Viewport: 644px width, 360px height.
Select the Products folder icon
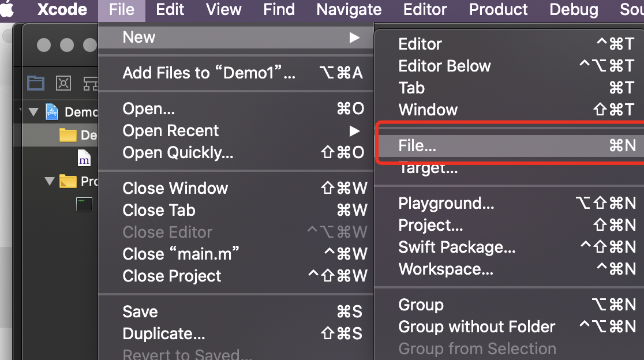point(68,181)
